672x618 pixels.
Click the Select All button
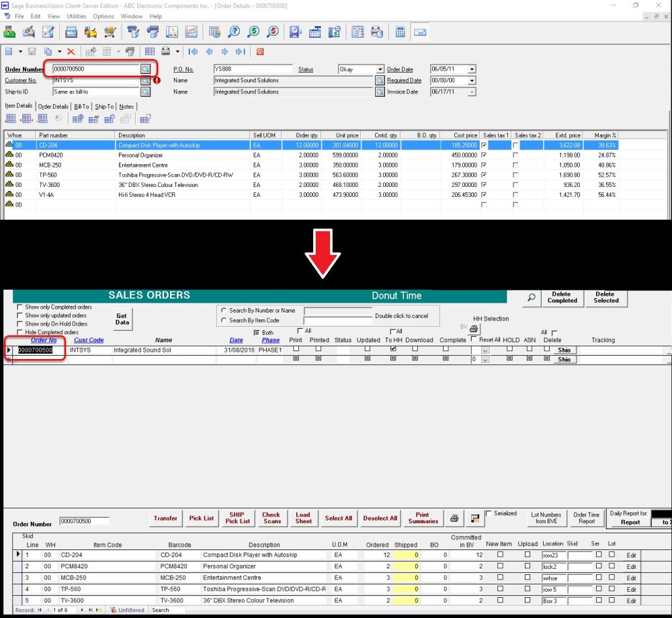[x=338, y=518]
